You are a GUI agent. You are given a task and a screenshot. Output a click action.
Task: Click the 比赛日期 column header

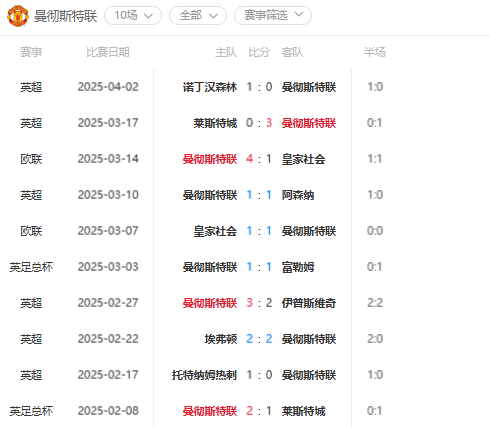108,52
